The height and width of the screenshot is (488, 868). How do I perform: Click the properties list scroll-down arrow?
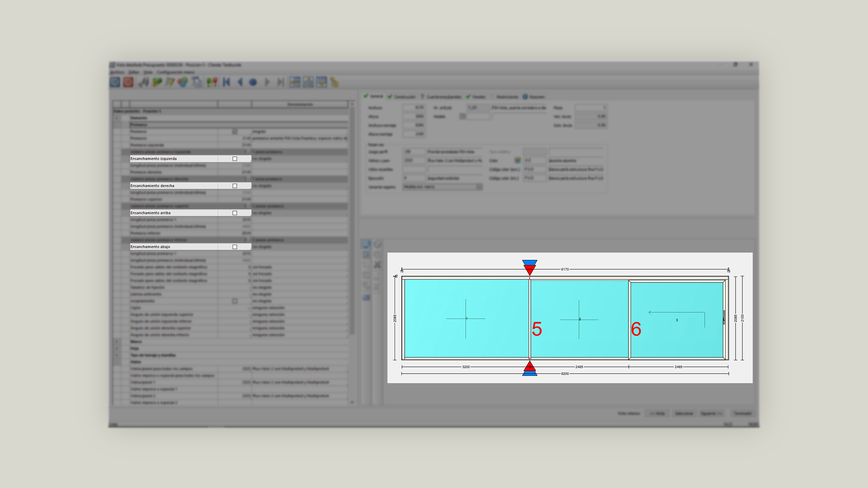352,402
